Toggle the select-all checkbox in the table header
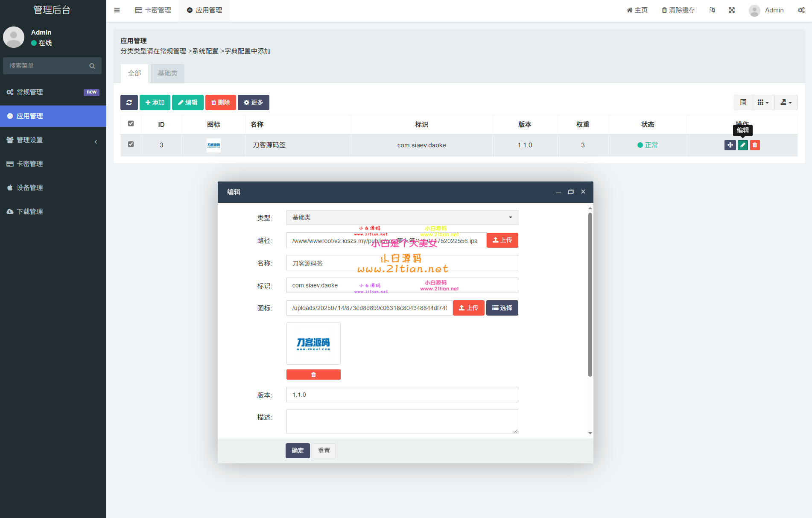Viewport: 812px width, 518px height. (x=131, y=124)
